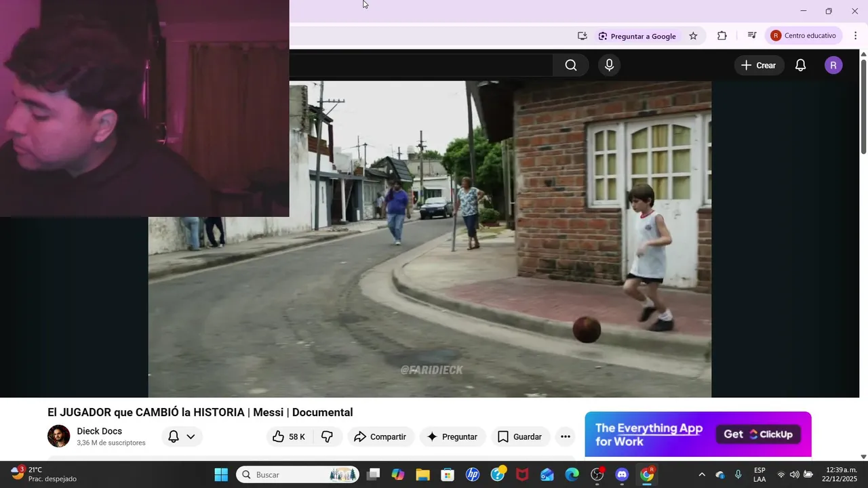Open McAfee from the taskbar
Screen dimensions: 868x488
(522, 474)
